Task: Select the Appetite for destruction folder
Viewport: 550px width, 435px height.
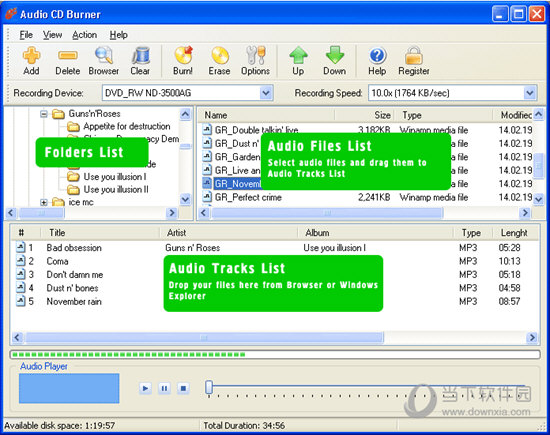Action: pos(127,126)
